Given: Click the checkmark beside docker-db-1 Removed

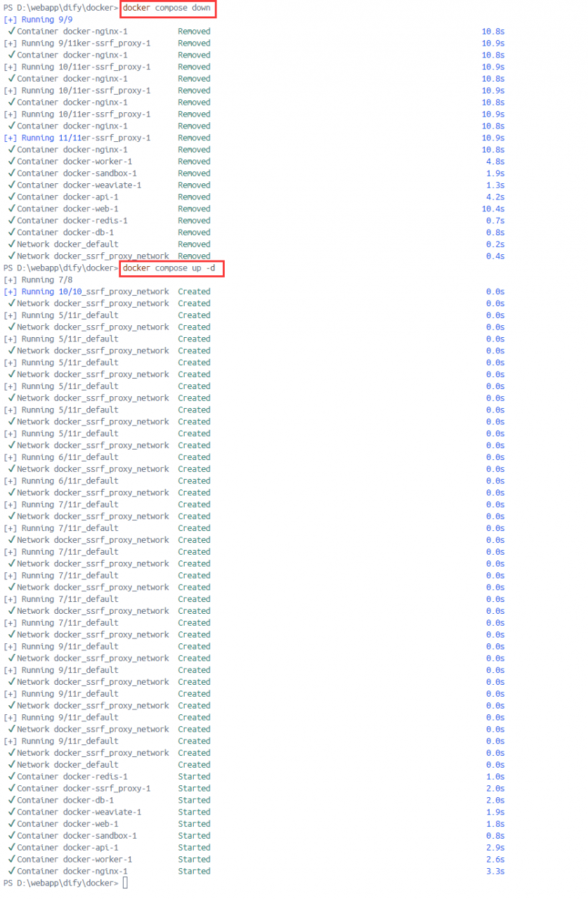Looking at the screenshot, I should point(11,232).
